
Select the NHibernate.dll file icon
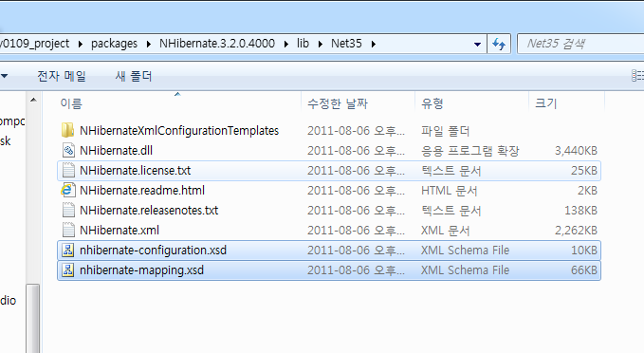click(68, 151)
